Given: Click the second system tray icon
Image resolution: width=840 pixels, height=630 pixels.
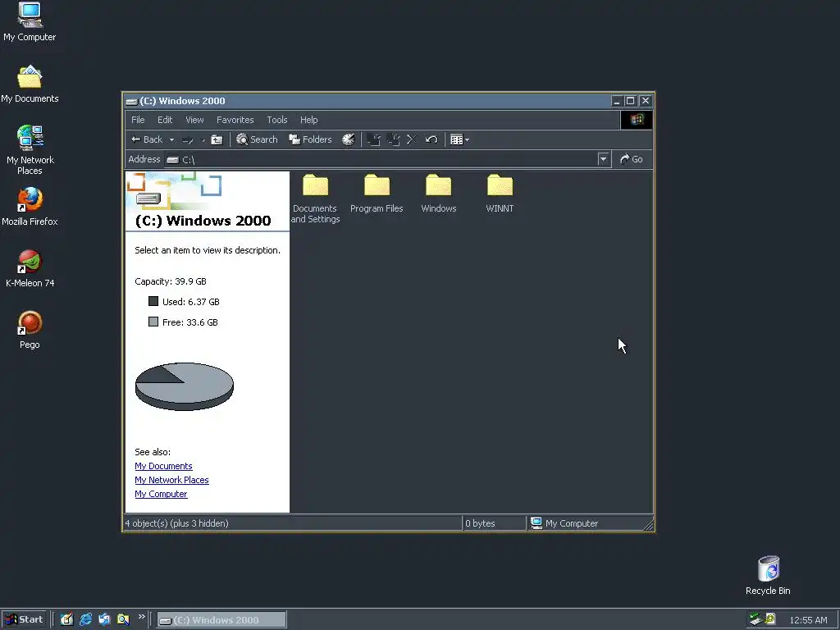Looking at the screenshot, I should click(x=769, y=619).
